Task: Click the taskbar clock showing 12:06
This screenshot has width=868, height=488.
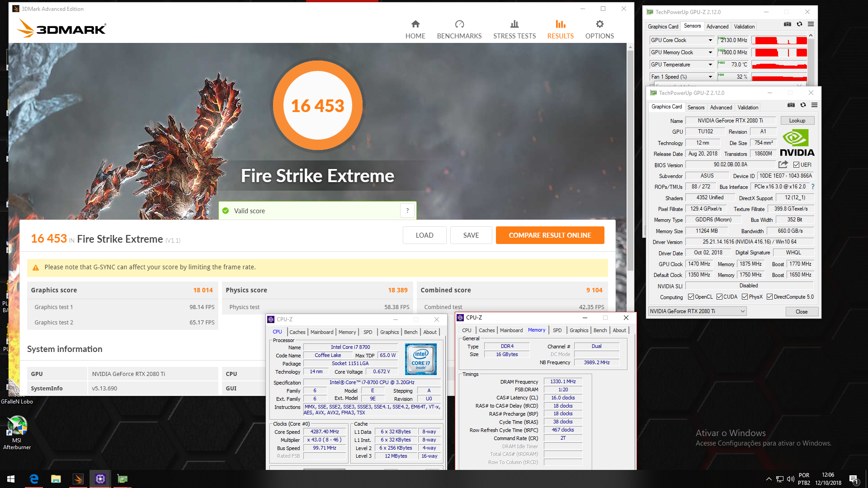Action: (x=828, y=479)
